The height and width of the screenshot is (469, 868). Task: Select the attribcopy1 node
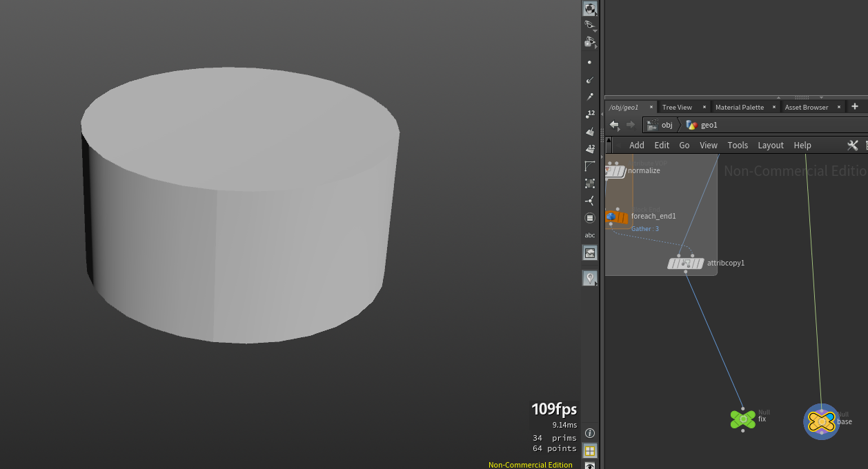coord(686,263)
